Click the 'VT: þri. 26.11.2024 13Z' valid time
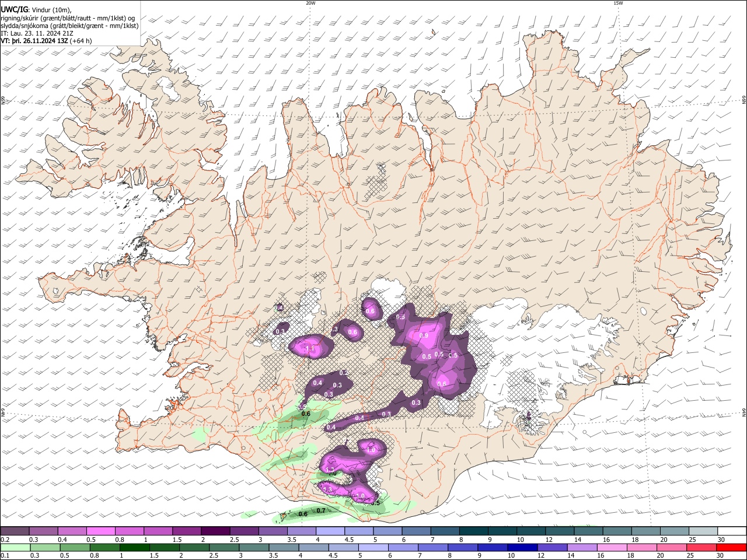747x560 pixels. click(34, 41)
